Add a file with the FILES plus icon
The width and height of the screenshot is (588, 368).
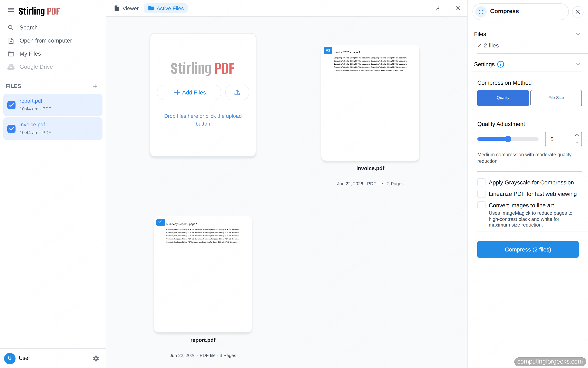[x=95, y=86]
